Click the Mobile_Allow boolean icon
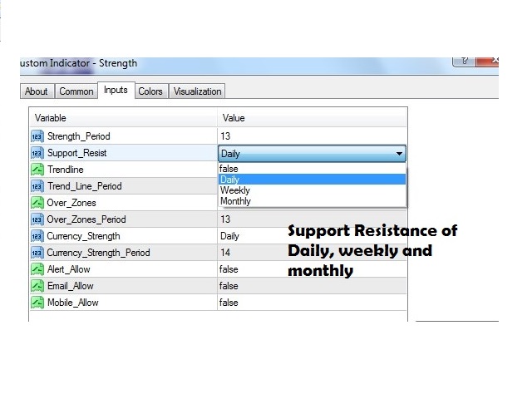 [37, 303]
